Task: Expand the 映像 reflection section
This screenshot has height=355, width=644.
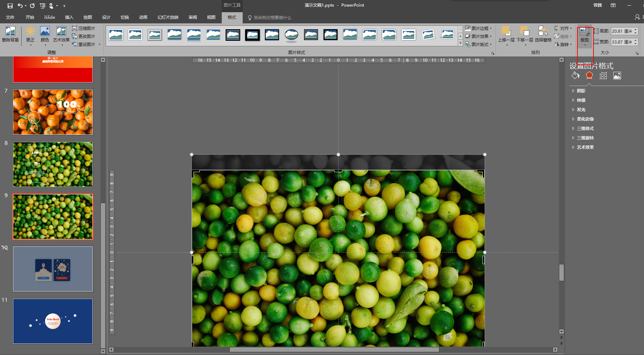Action: [579, 100]
